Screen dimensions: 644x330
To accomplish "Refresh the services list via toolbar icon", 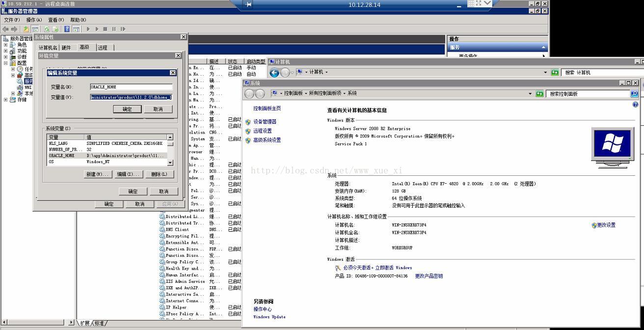I will click(47, 29).
